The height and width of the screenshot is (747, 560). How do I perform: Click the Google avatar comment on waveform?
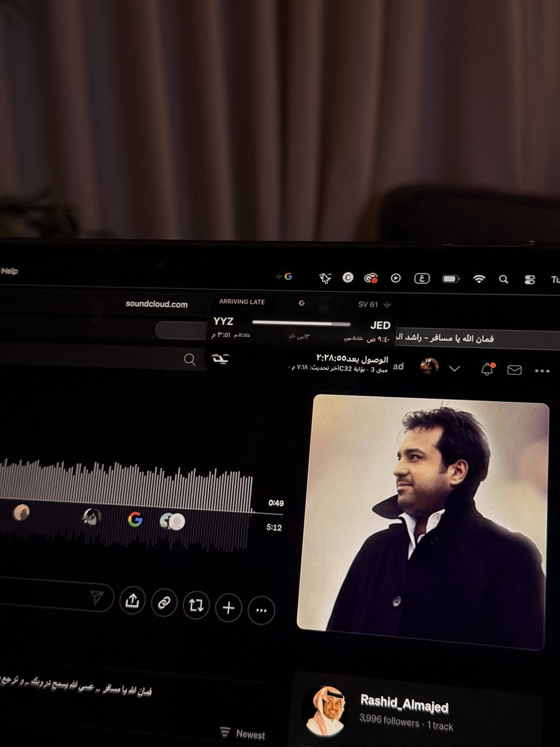(135, 519)
